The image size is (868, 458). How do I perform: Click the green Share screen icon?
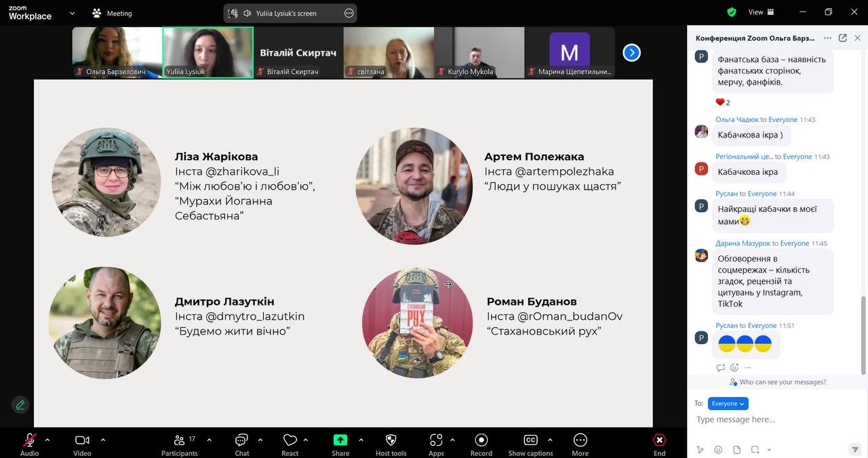click(340, 440)
